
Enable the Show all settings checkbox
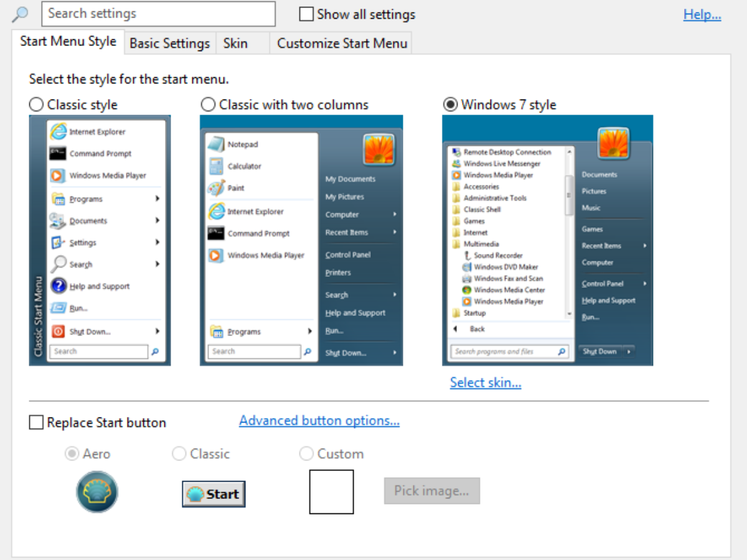point(306,14)
